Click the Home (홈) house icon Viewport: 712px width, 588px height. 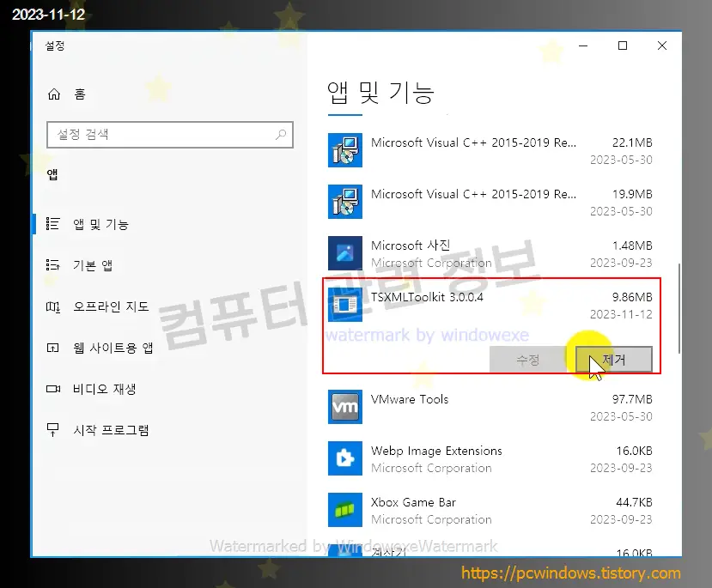pos(54,94)
